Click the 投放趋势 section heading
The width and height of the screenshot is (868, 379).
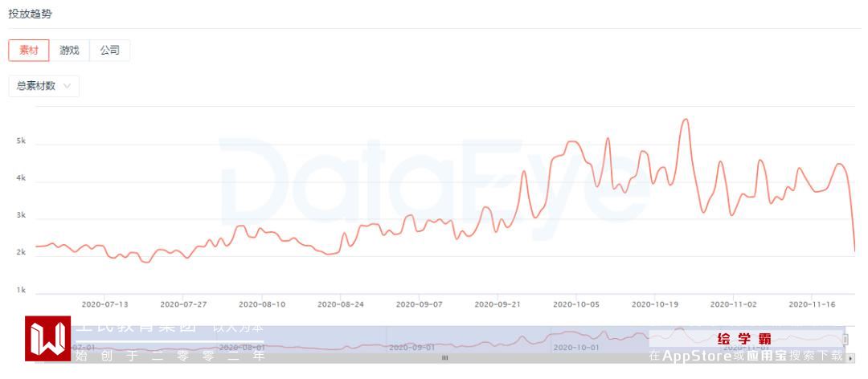[31, 14]
